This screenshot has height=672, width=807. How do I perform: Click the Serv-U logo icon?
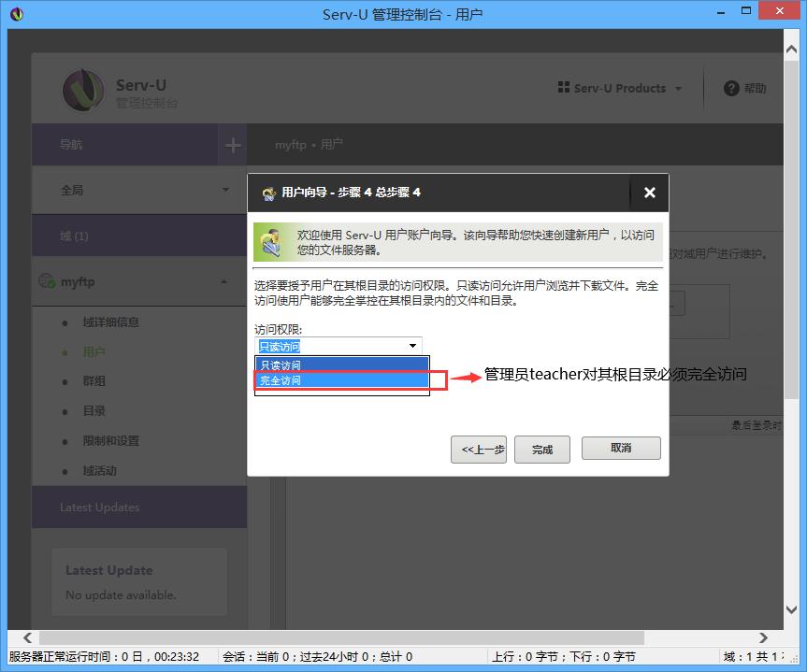click(83, 90)
